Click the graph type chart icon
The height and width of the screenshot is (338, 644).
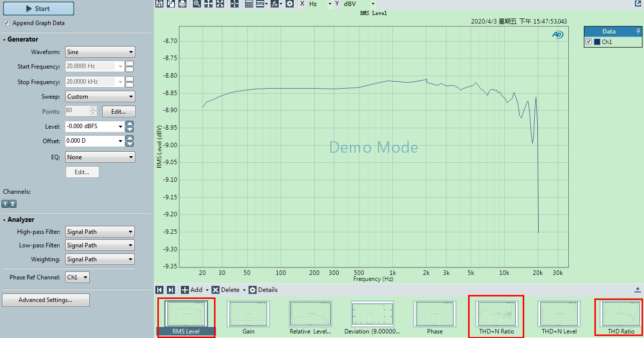(x=260, y=4)
